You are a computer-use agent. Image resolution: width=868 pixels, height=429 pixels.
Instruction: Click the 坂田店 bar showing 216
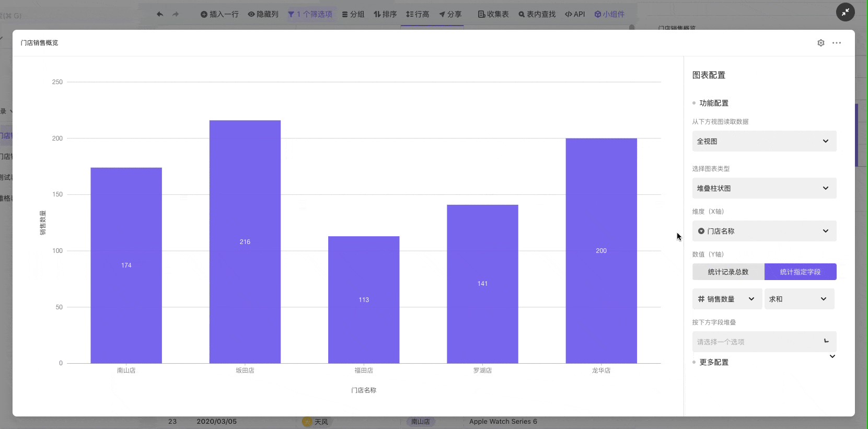245,241
